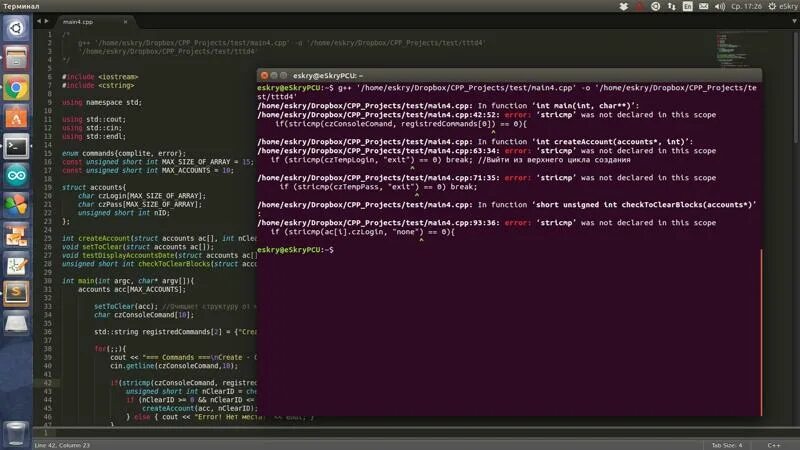Open the colorful four-petal app in dock

coord(16,206)
